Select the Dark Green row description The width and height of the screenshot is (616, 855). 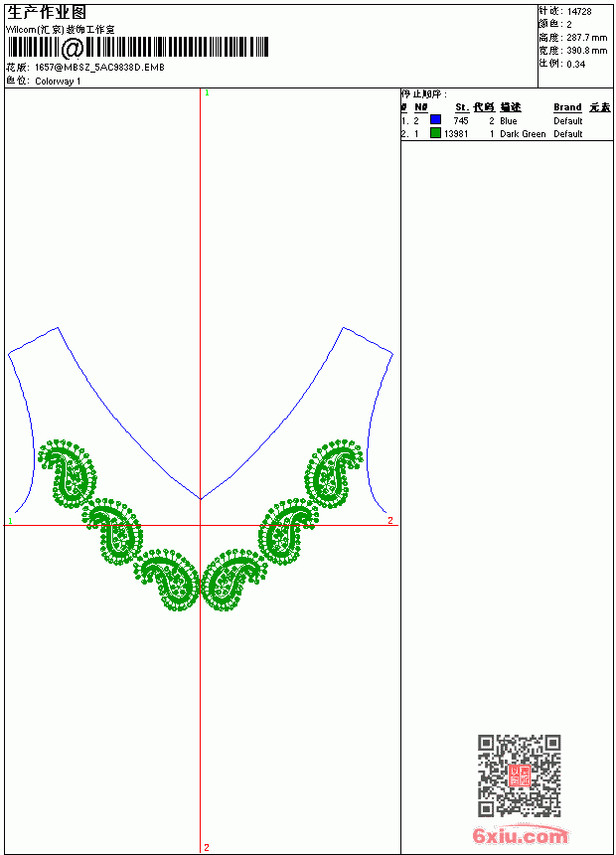(523, 134)
